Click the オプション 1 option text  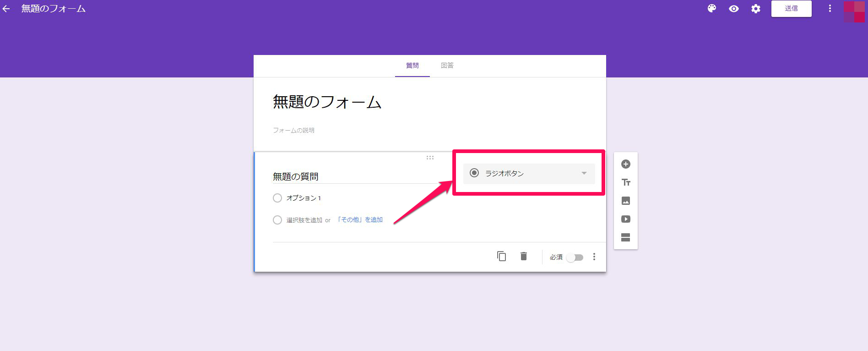pos(304,198)
